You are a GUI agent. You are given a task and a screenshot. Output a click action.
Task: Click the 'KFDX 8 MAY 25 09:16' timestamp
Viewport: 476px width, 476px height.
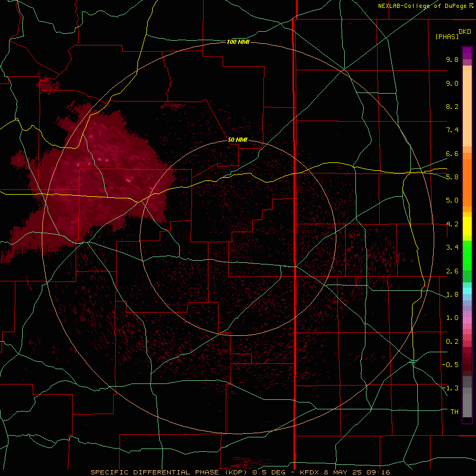pos(345,472)
